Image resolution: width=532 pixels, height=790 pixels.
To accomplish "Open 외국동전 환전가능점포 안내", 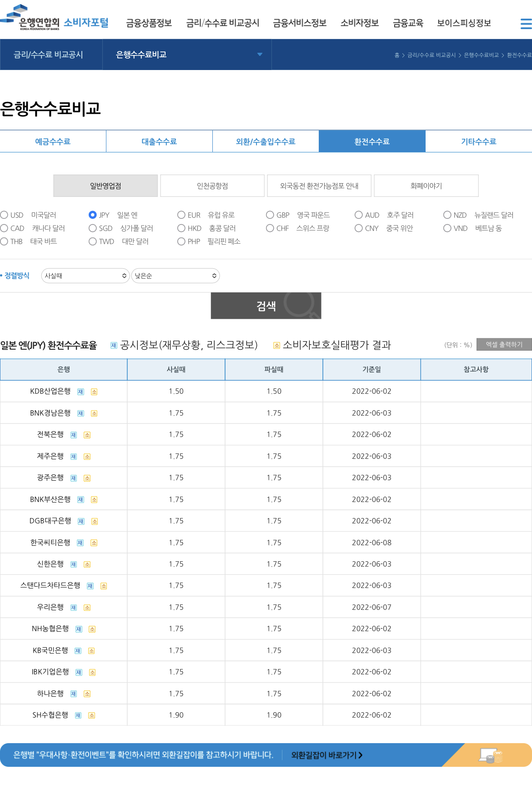I will click(x=319, y=186).
